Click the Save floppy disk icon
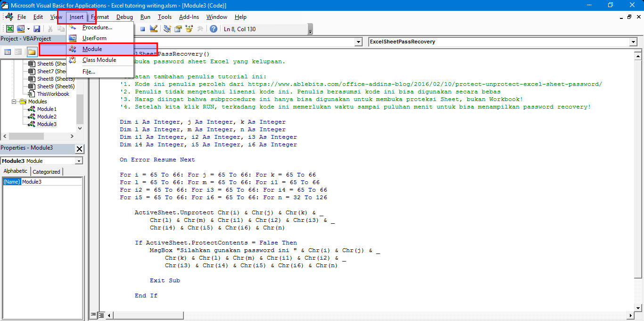 pos(36,29)
